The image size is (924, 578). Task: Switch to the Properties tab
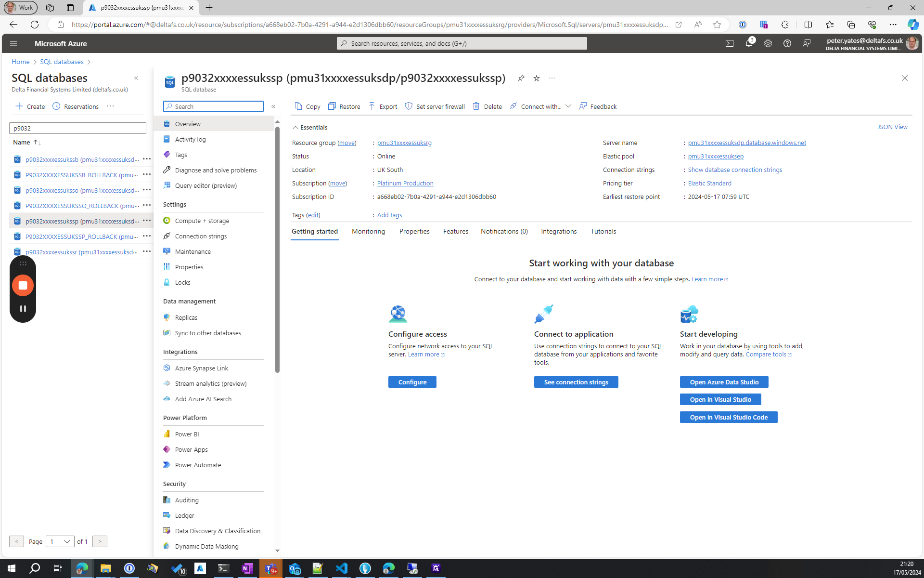point(414,232)
